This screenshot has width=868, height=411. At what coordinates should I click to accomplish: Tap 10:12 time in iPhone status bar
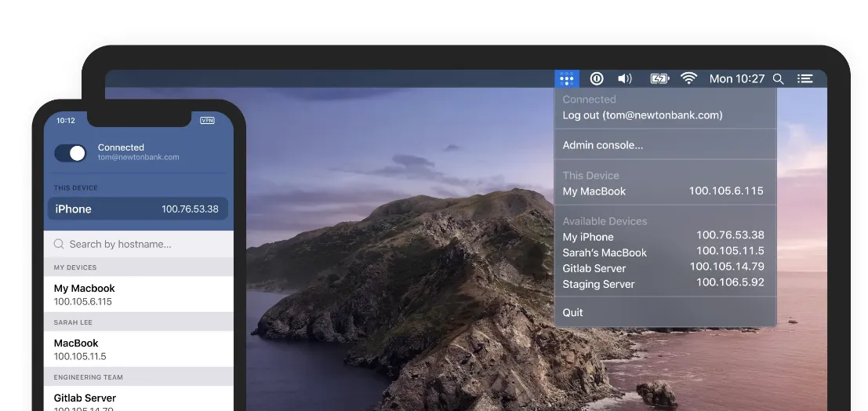click(65, 120)
